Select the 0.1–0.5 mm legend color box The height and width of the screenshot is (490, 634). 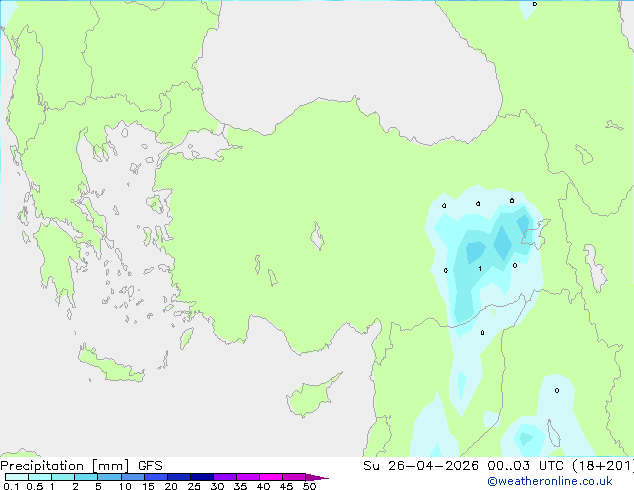[17, 477]
